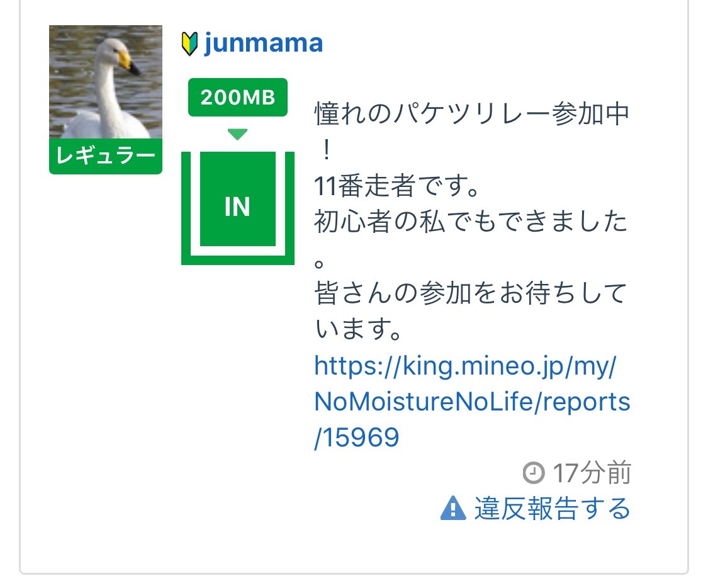Click the 憧れのパケツリレー参加中 text
The image size is (708, 588).
471,115
